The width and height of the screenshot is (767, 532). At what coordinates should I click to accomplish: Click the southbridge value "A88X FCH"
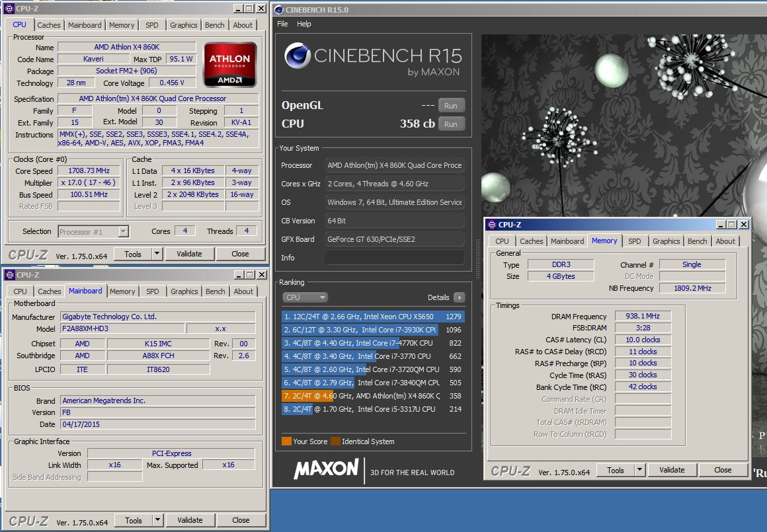pyautogui.click(x=159, y=356)
